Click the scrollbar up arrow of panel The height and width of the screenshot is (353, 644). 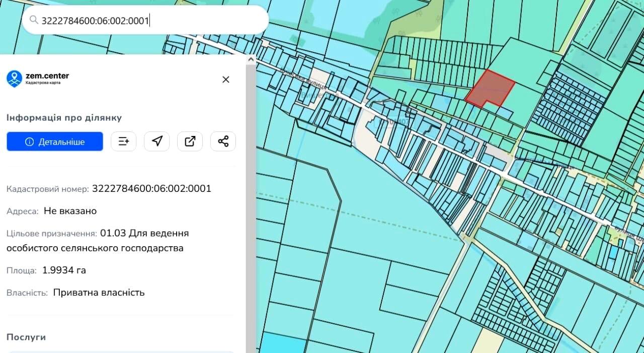pos(251,59)
